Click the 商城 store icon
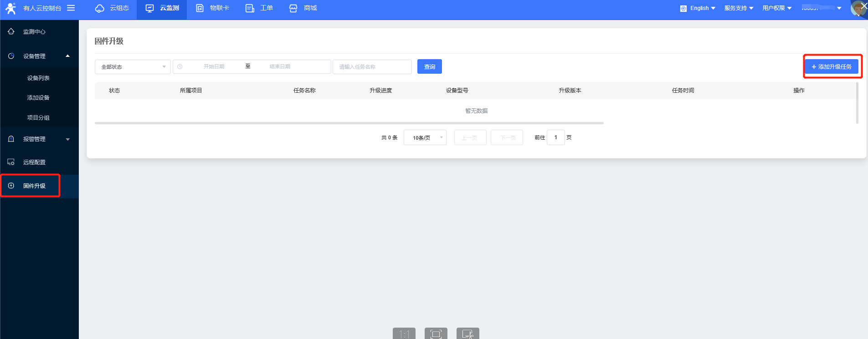 pos(293,8)
